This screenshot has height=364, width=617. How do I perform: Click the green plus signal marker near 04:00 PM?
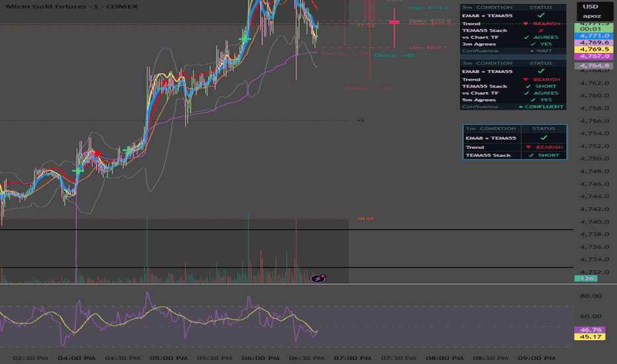[77, 170]
